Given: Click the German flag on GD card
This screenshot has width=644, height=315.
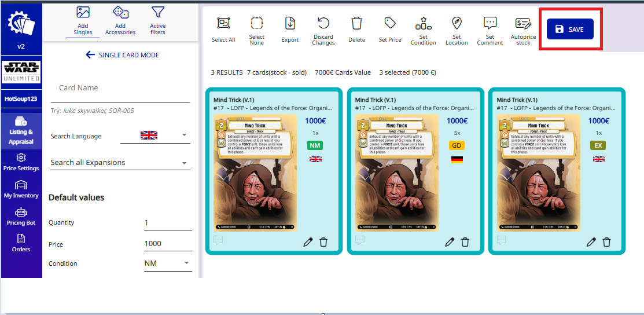Looking at the screenshot, I should click(457, 160).
